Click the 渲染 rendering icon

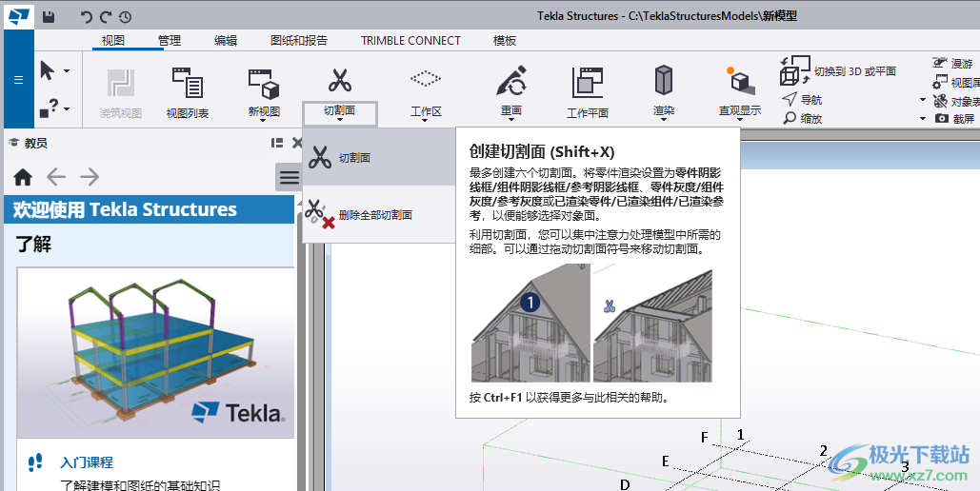point(664,81)
